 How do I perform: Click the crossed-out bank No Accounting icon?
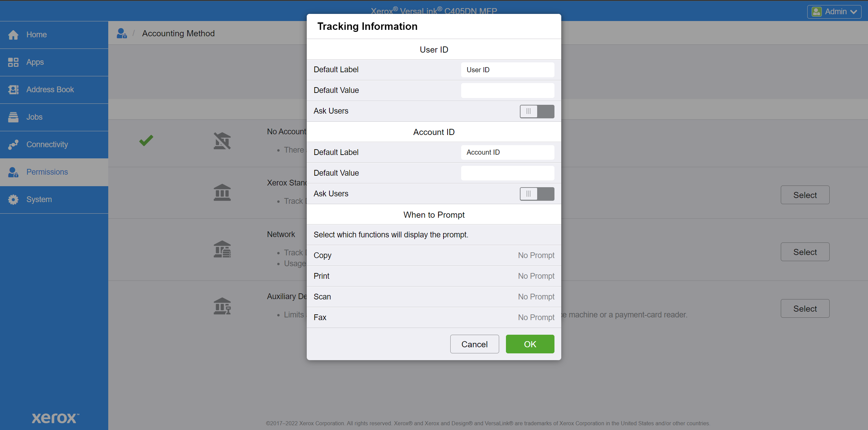(222, 140)
